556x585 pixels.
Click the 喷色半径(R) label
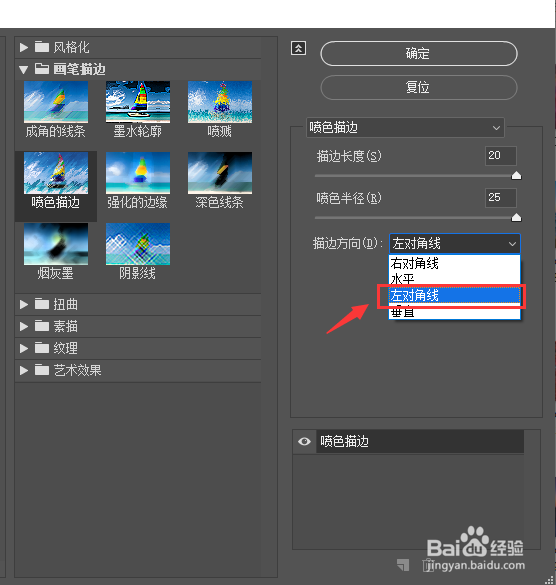coord(349,198)
